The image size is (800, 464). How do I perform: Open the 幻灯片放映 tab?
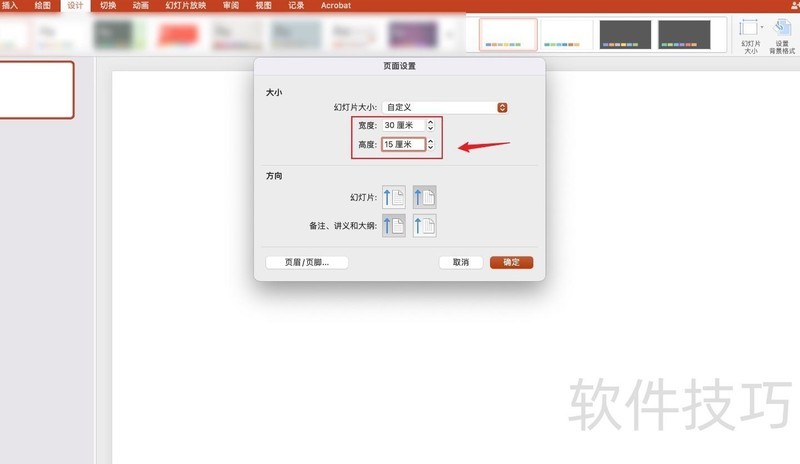[186, 6]
